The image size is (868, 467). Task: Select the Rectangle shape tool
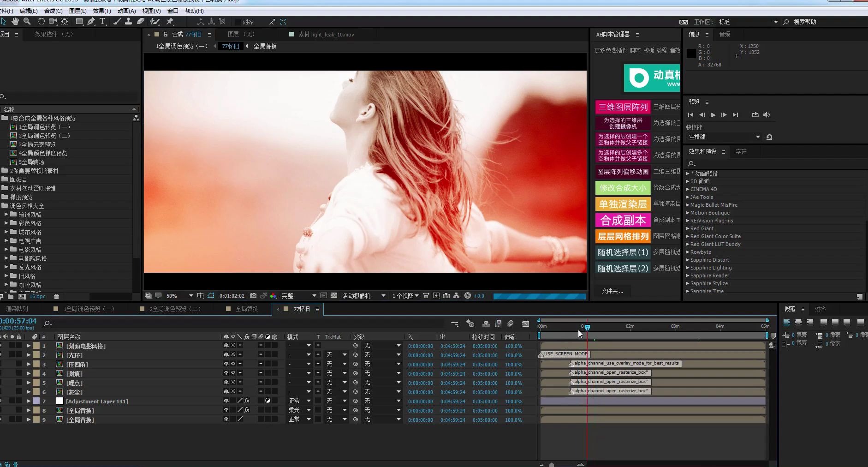[x=79, y=21]
